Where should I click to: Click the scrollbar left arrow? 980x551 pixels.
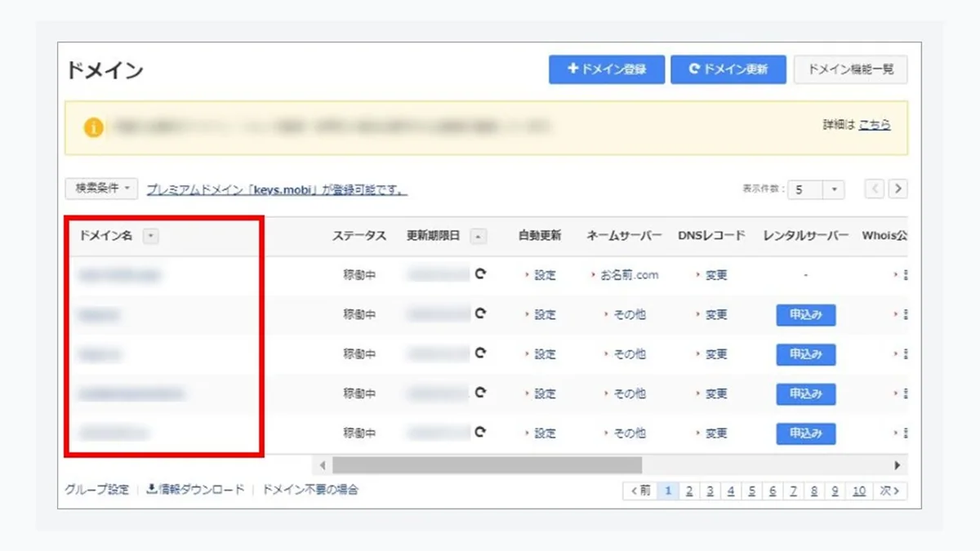click(323, 465)
